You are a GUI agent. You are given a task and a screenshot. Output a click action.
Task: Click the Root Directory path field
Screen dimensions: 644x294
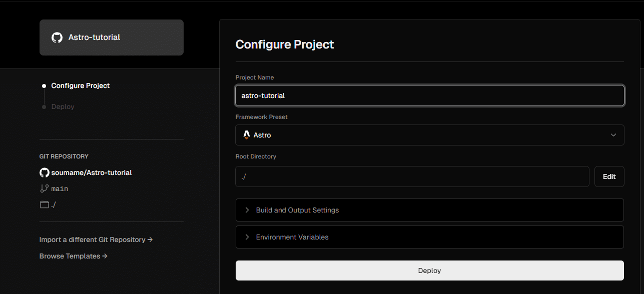click(x=412, y=176)
